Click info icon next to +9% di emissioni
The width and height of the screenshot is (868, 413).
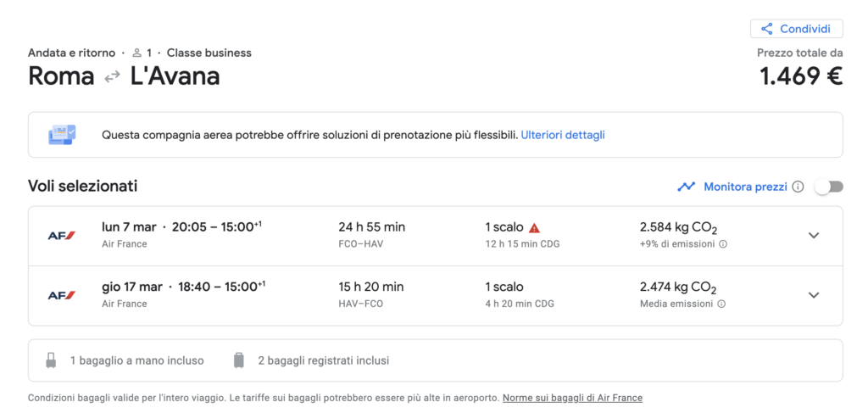pos(723,244)
